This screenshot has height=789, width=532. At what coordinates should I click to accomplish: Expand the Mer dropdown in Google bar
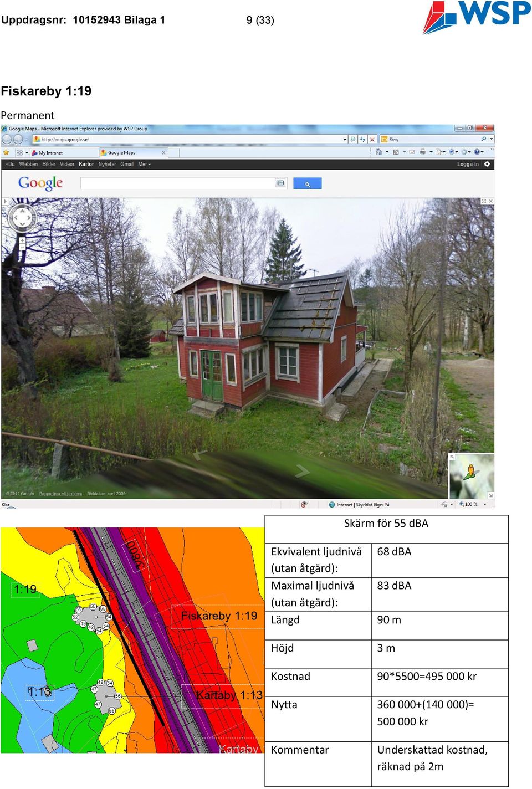click(144, 164)
